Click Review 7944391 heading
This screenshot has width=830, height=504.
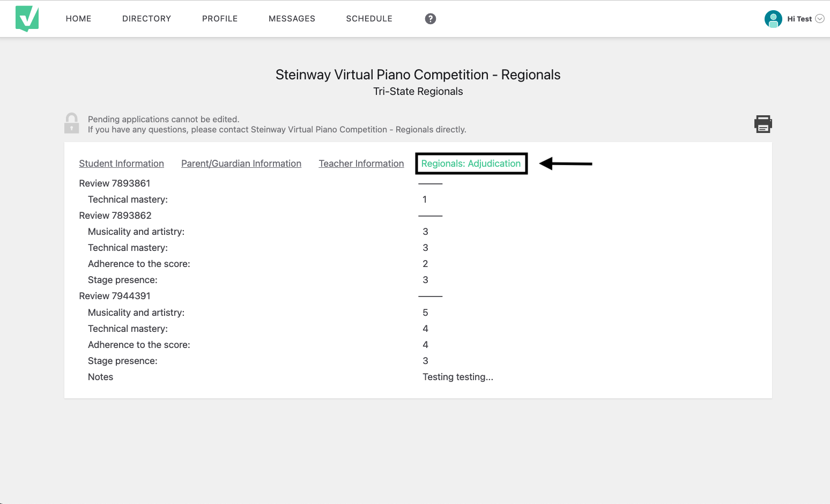click(115, 296)
